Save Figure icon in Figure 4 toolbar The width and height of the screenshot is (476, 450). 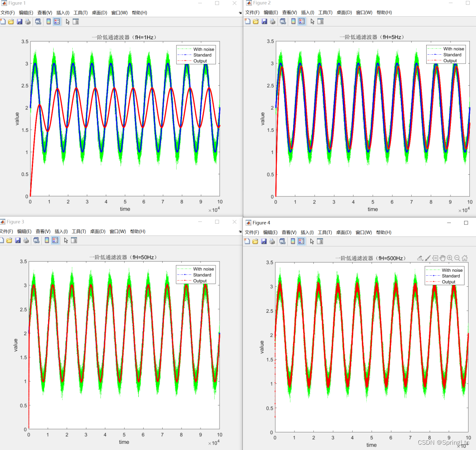(x=264, y=241)
